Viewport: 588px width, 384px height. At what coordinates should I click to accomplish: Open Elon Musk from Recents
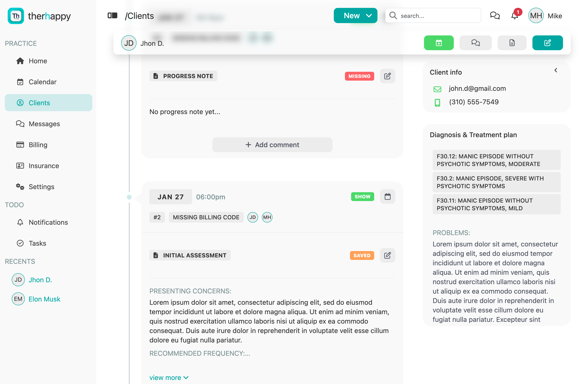(x=44, y=299)
